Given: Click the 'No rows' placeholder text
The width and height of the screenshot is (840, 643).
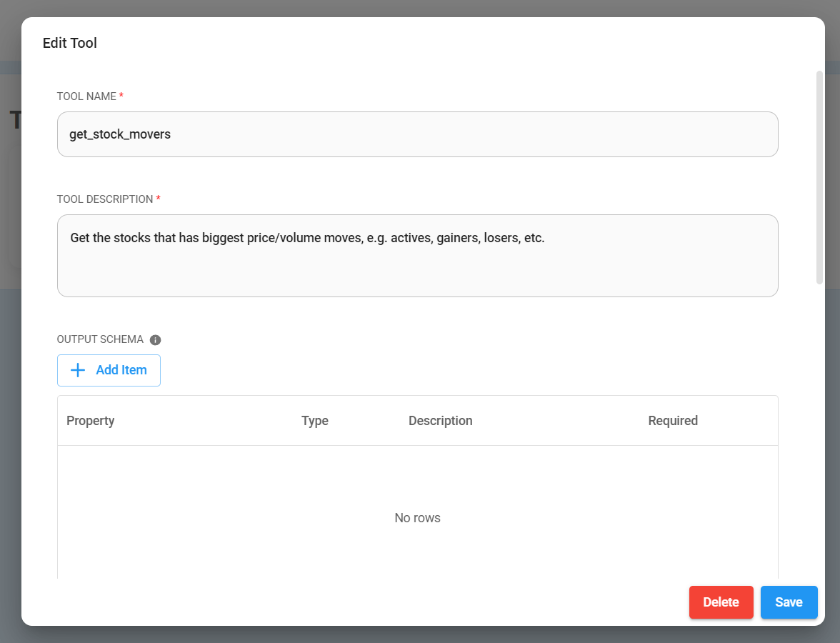Looking at the screenshot, I should (417, 518).
